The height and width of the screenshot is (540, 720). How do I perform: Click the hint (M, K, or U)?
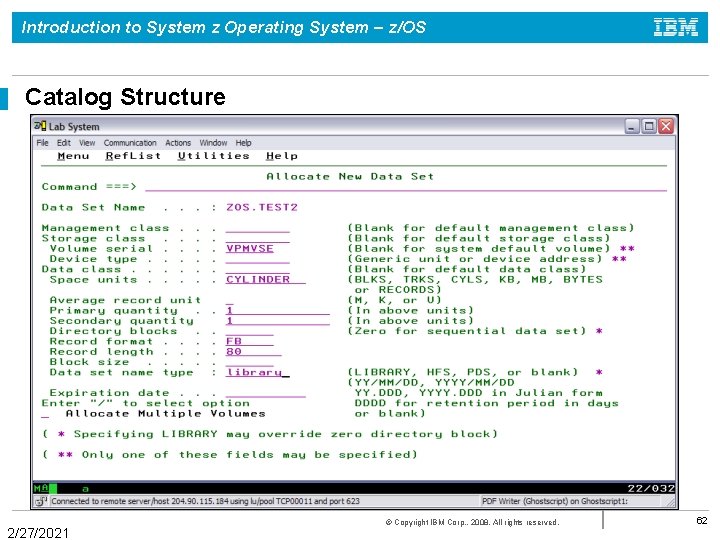coord(394,300)
